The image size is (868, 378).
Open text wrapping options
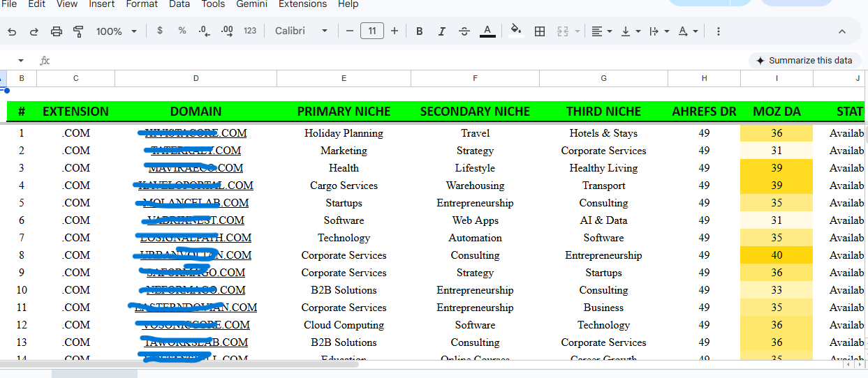659,31
